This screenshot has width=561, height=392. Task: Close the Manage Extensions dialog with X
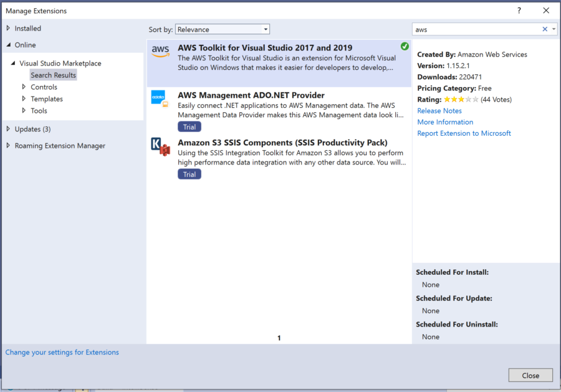tap(546, 11)
